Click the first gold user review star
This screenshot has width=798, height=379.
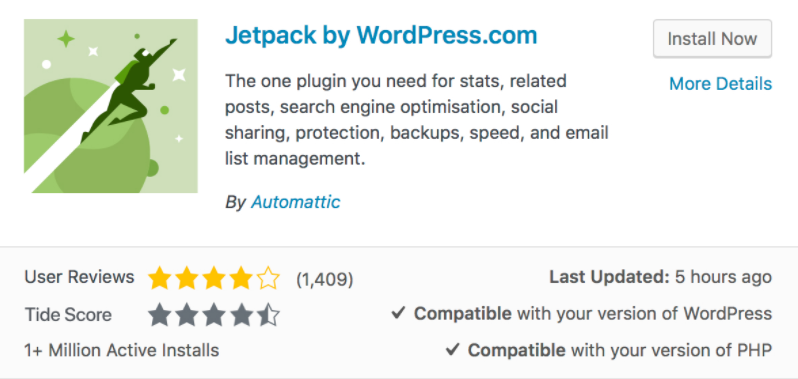pyautogui.click(x=160, y=278)
